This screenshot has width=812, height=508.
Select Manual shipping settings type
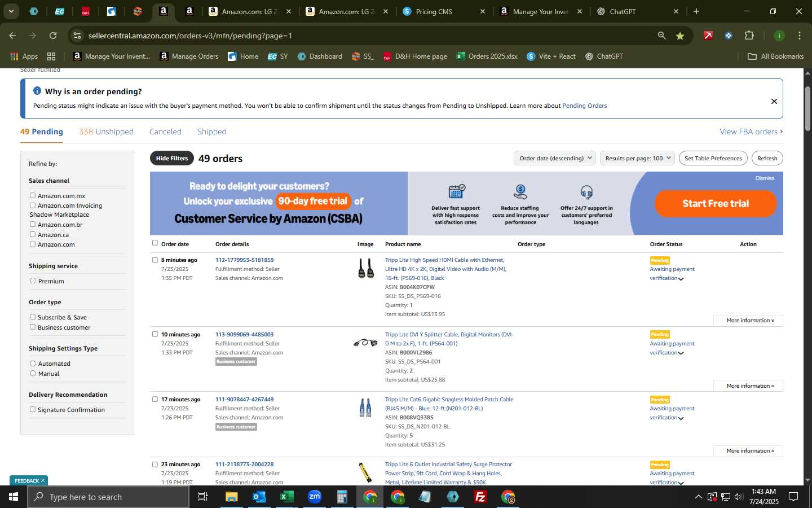pyautogui.click(x=33, y=373)
